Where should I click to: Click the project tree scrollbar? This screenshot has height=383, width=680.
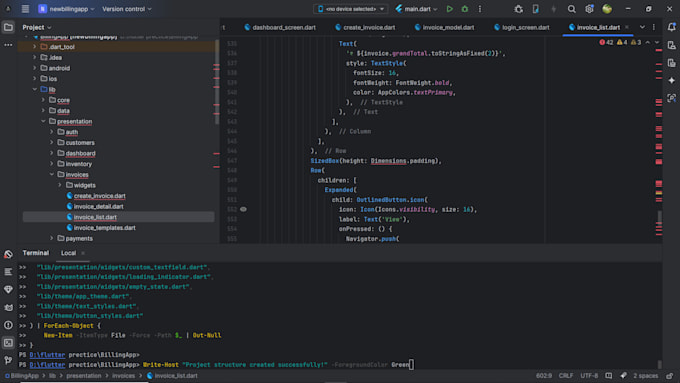point(217,82)
